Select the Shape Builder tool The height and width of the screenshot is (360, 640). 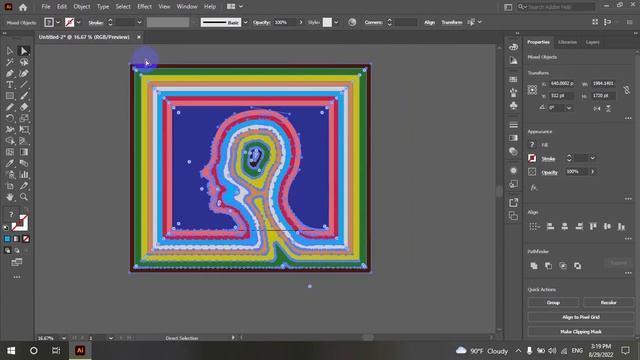click(x=9, y=141)
